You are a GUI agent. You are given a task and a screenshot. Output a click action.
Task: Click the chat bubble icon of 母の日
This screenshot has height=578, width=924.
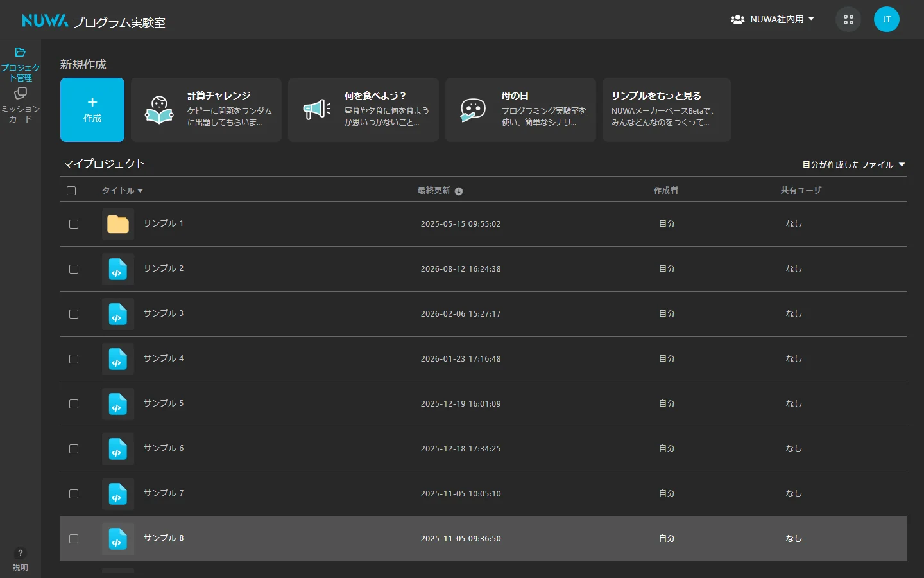(x=474, y=110)
